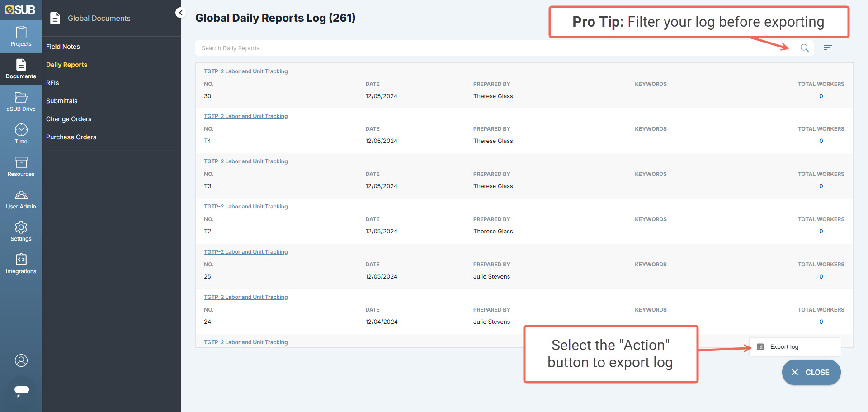Open the Resources section in sidebar

pyautogui.click(x=21, y=167)
